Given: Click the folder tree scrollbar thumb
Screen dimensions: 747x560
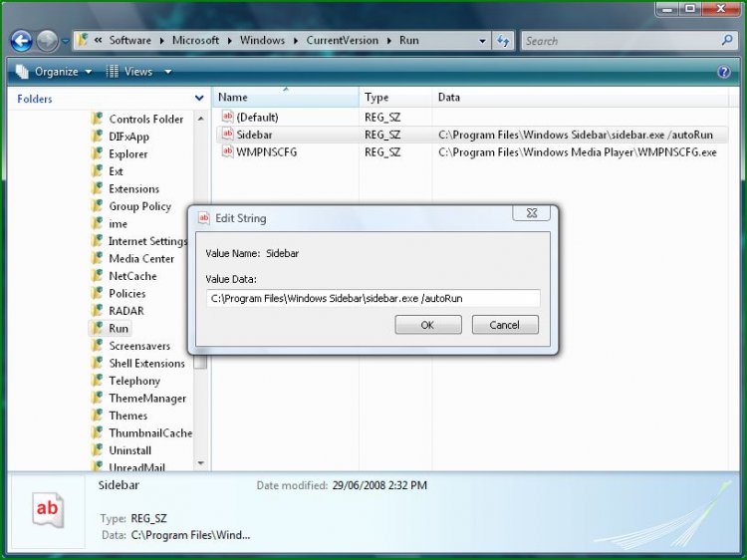Looking at the screenshot, I should [200, 362].
